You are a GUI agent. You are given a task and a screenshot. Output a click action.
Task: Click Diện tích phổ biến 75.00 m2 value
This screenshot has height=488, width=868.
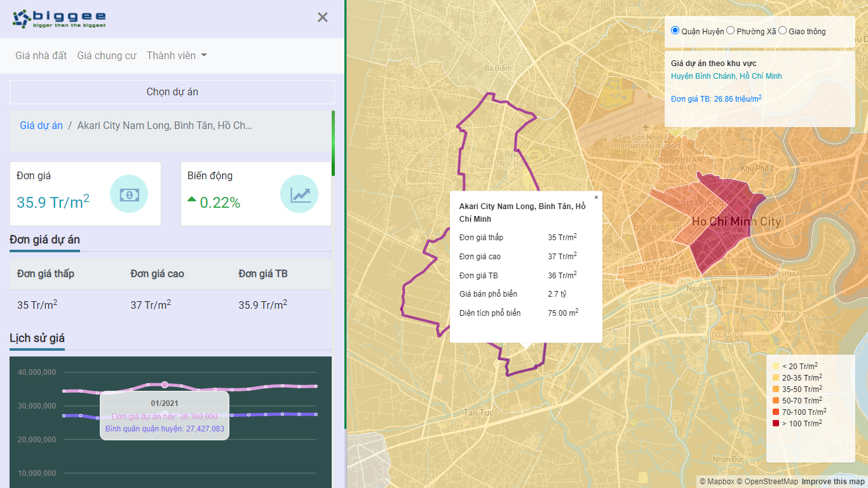(x=563, y=313)
